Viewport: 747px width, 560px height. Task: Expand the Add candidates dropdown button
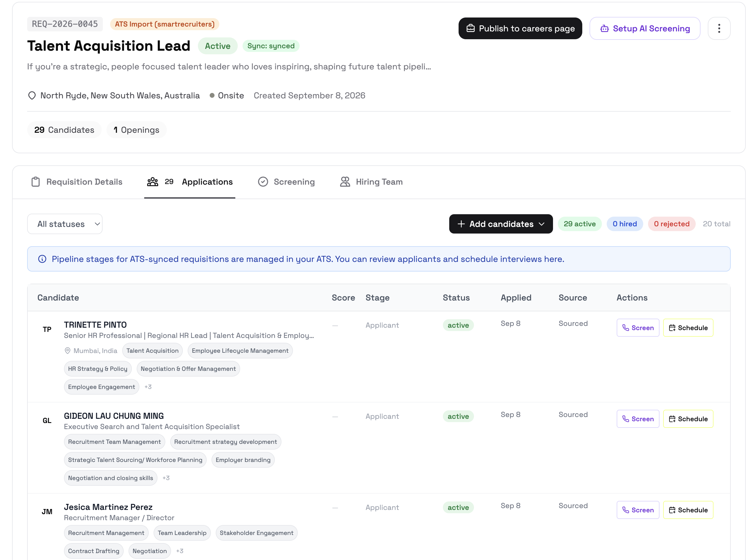(x=501, y=224)
